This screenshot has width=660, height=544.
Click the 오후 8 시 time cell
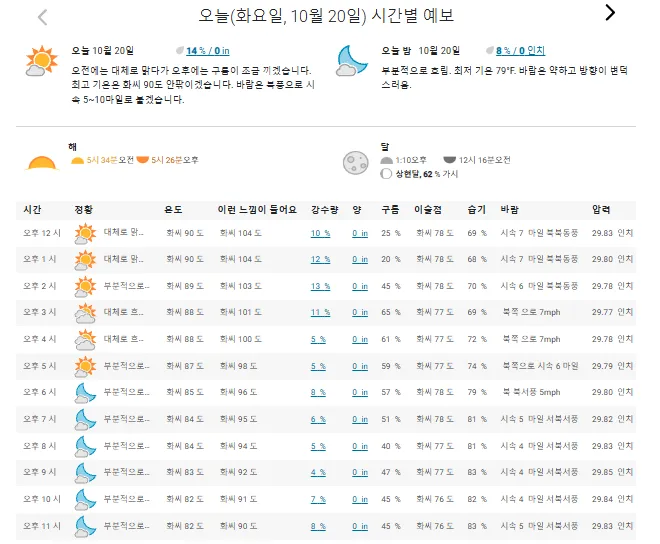pyautogui.click(x=40, y=446)
